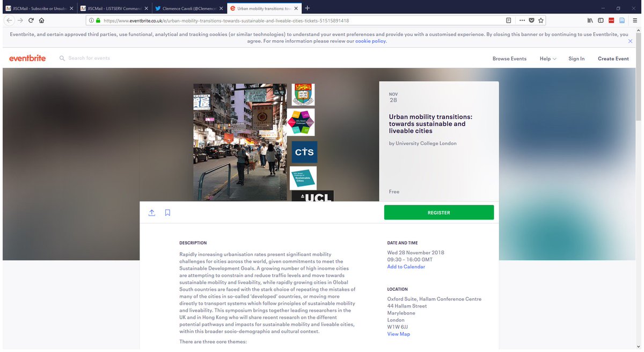Open the Firefox hamburger menu
Screen dimensions: 644x352
(634, 20)
